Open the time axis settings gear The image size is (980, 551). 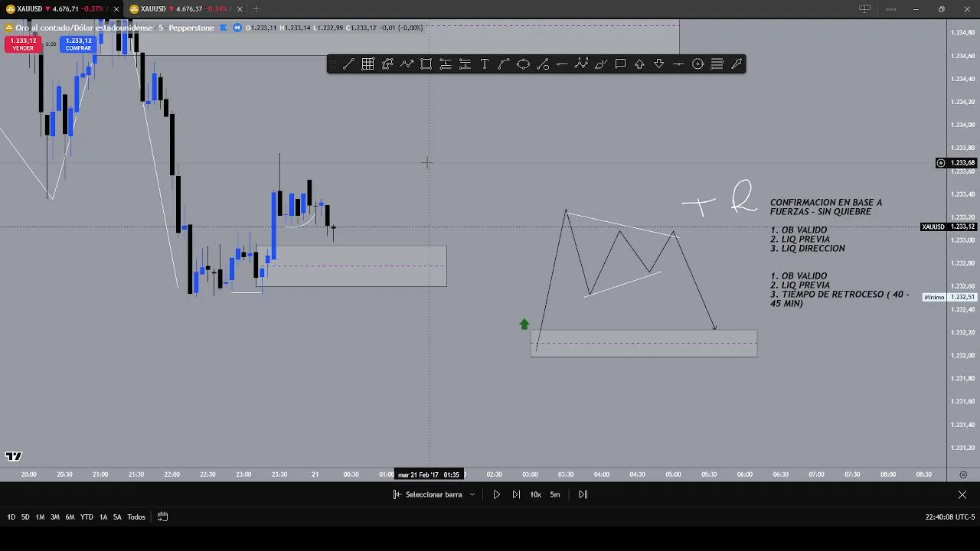click(x=963, y=474)
